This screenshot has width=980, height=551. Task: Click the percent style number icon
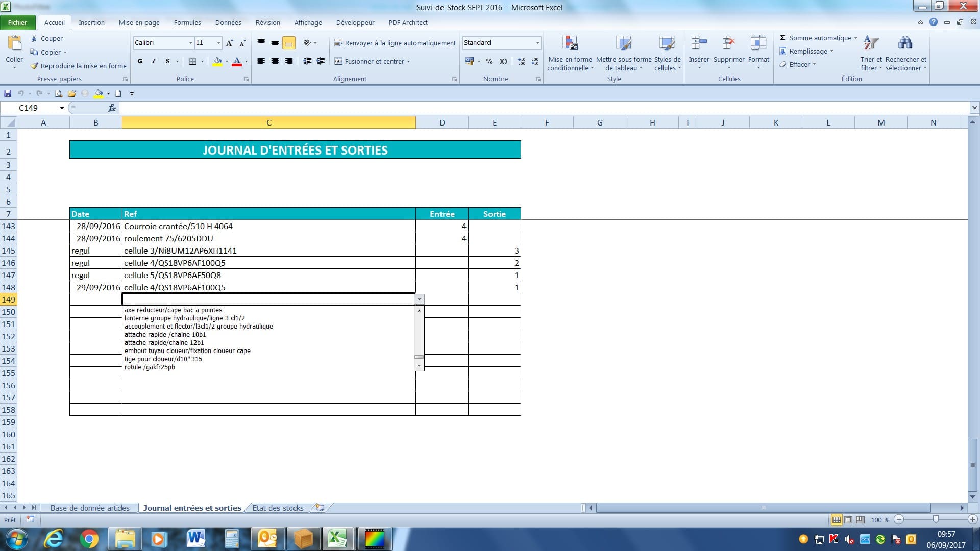(x=489, y=61)
